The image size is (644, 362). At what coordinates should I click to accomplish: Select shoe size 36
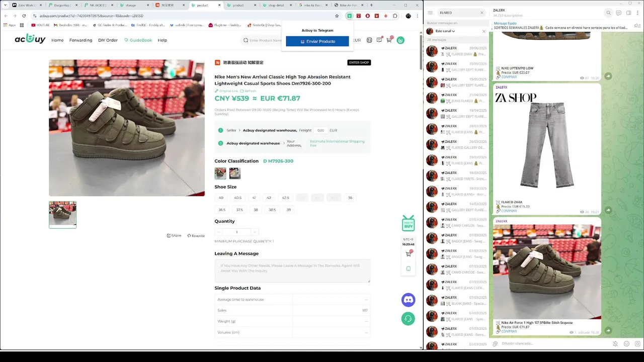[350, 198]
